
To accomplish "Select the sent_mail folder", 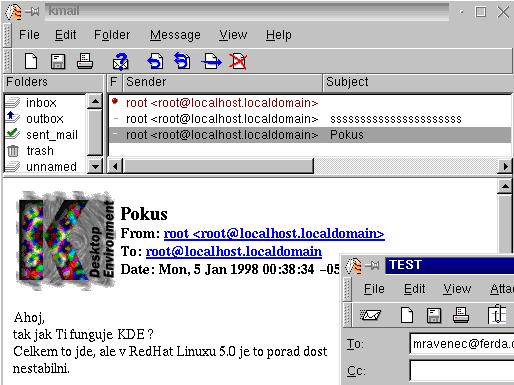I will [x=45, y=135].
